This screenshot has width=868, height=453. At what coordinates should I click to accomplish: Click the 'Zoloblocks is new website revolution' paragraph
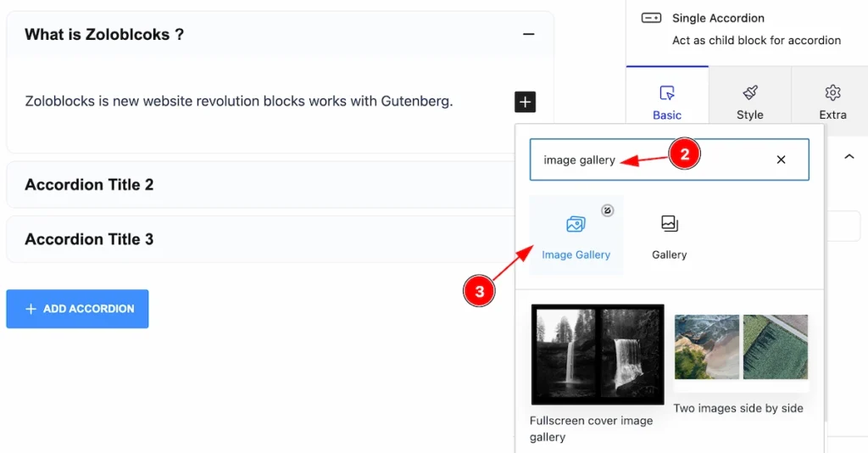click(238, 101)
